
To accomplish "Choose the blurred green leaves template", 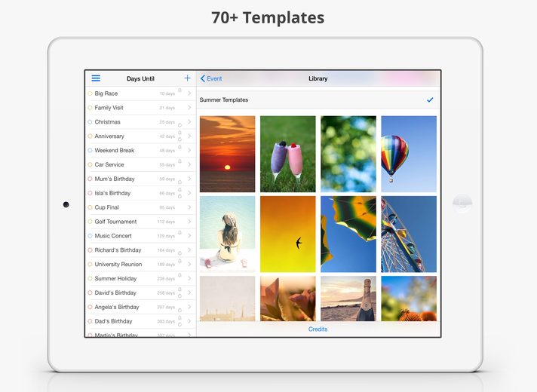I will coord(348,154).
